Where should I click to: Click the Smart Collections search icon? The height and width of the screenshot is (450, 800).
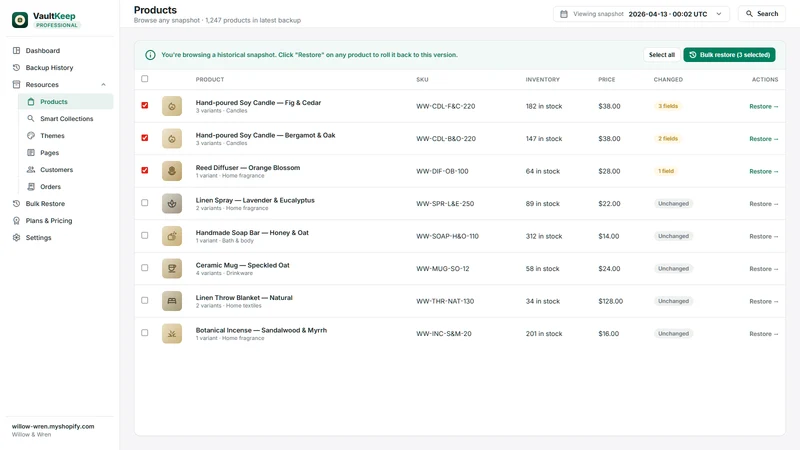click(31, 118)
